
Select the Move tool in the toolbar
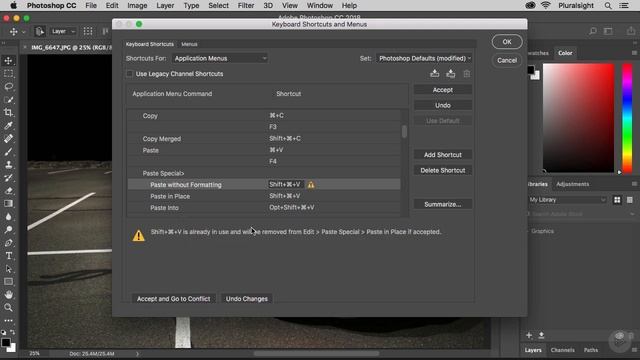(8, 61)
